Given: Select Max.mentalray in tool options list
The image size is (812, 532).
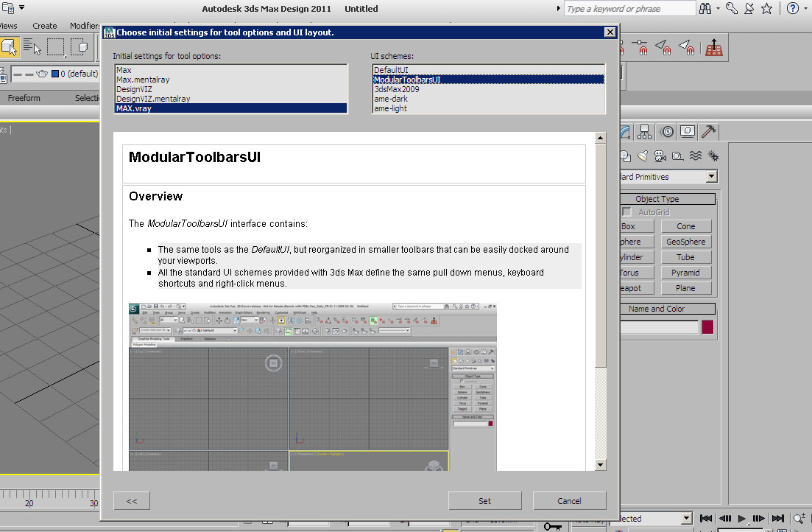Looking at the screenshot, I should [x=231, y=80].
